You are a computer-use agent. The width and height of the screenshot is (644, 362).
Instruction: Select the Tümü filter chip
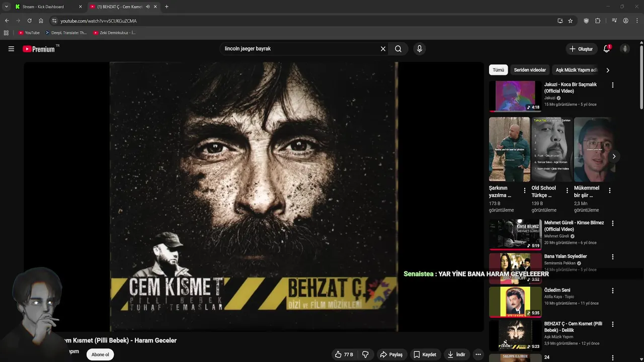(x=498, y=70)
